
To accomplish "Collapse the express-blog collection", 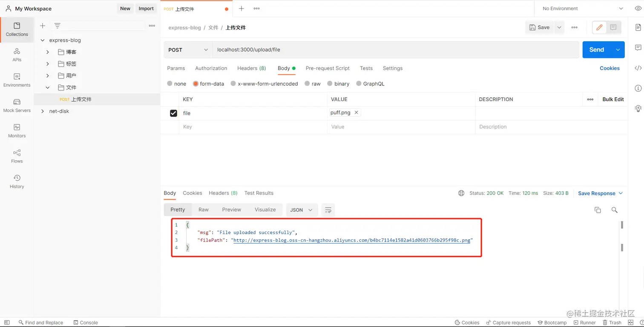I will click(42, 40).
